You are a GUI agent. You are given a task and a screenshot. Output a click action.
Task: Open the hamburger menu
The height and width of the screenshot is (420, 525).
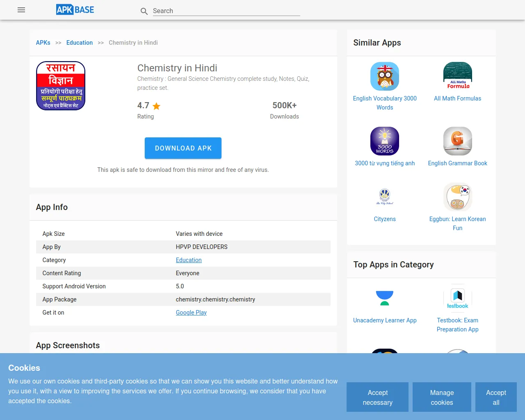tap(21, 10)
